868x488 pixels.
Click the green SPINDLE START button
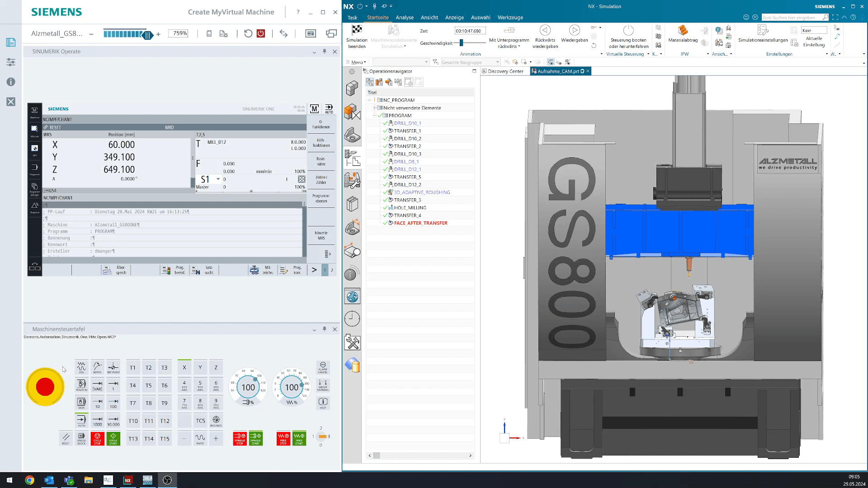[x=255, y=438]
